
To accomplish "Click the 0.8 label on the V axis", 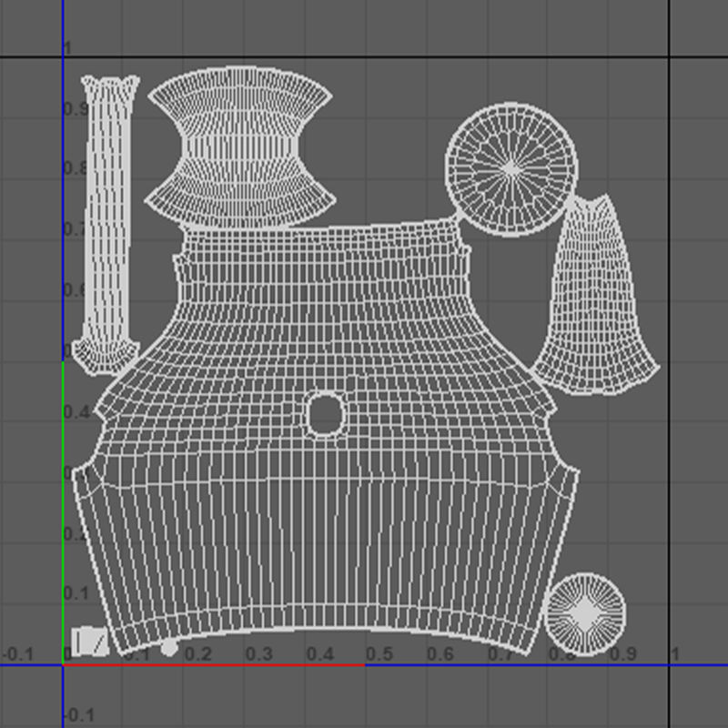I will point(75,168).
